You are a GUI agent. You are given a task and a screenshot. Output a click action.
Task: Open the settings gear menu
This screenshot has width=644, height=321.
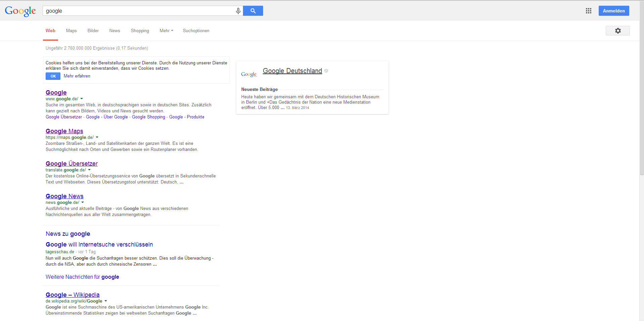[617, 31]
